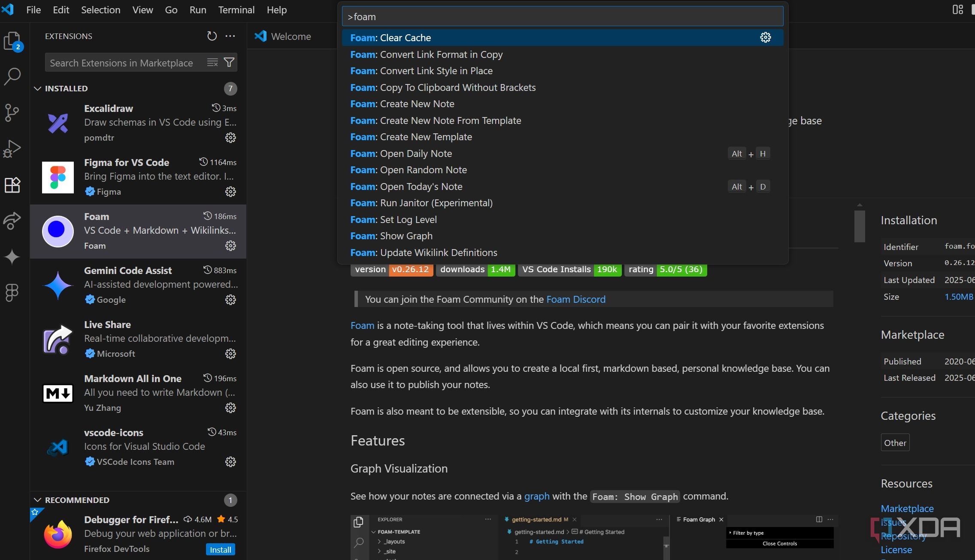The image size is (975, 560).
Task: Collapse the RECOMMENDED extensions section
Action: [38, 500]
